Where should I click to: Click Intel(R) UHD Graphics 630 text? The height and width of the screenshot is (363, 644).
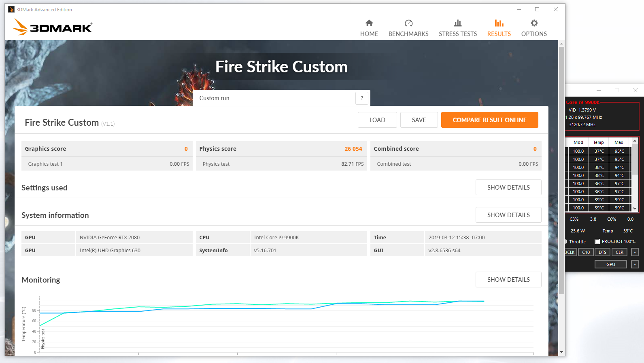point(110,251)
